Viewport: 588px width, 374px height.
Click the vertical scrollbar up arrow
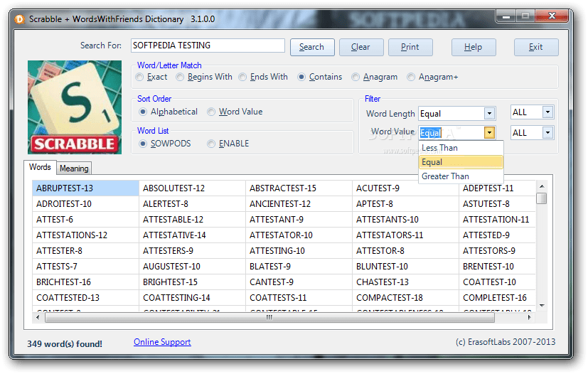[x=542, y=186]
